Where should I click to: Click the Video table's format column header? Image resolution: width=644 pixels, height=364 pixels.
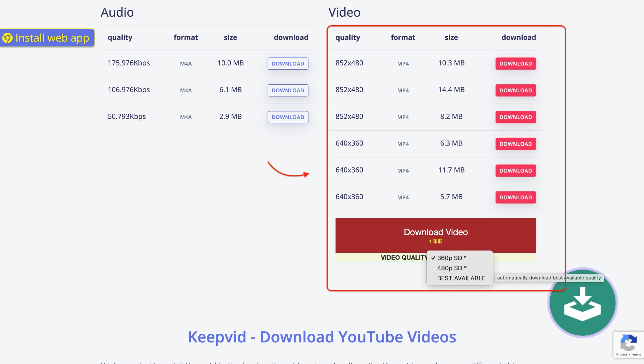point(403,37)
